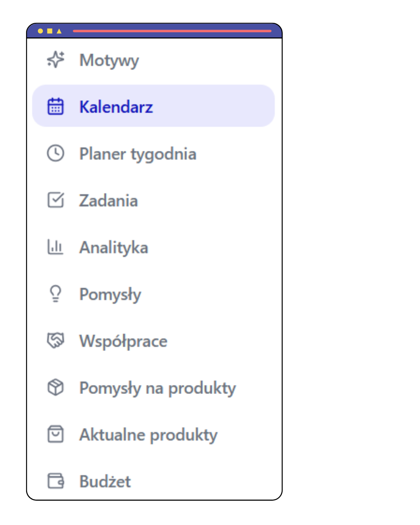Image resolution: width=420 pixels, height=525 pixels.
Task: Click the shopping bag icon for Aktualne produkty
Action: (x=55, y=434)
